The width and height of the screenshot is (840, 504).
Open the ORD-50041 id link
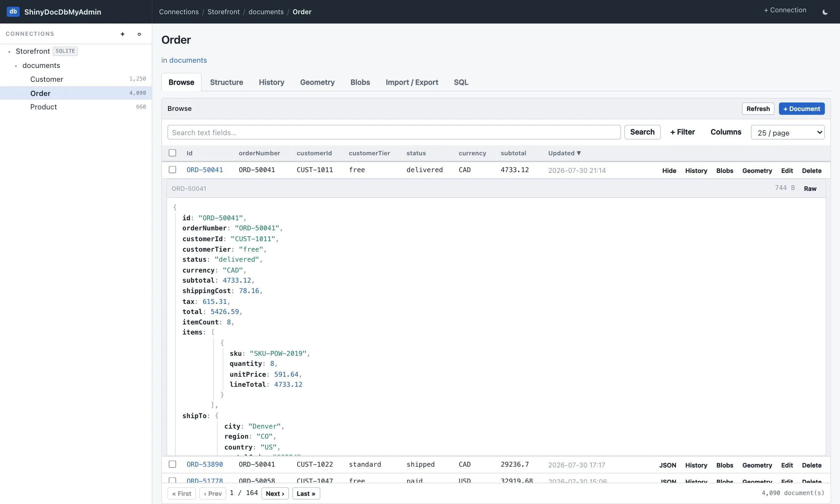coord(205,170)
